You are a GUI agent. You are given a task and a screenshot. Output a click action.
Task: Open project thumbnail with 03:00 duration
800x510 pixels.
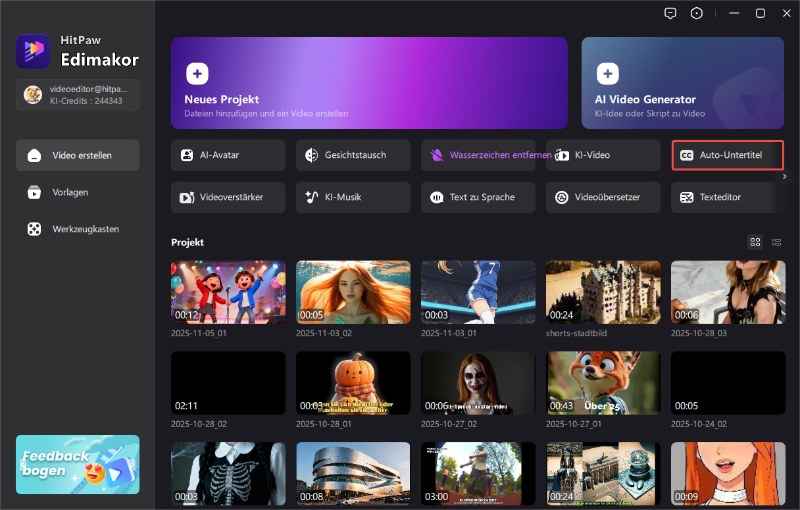478,474
